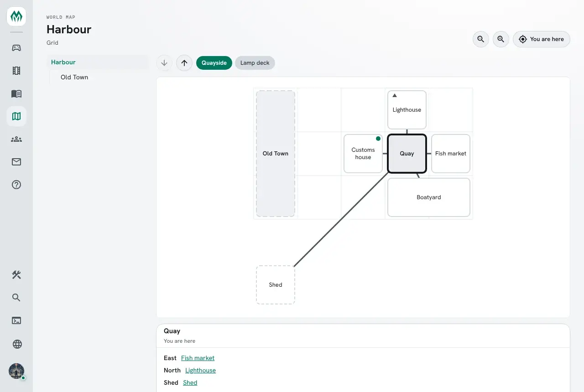Open the help question mark icon
This screenshot has width=584, height=392.
click(16, 185)
